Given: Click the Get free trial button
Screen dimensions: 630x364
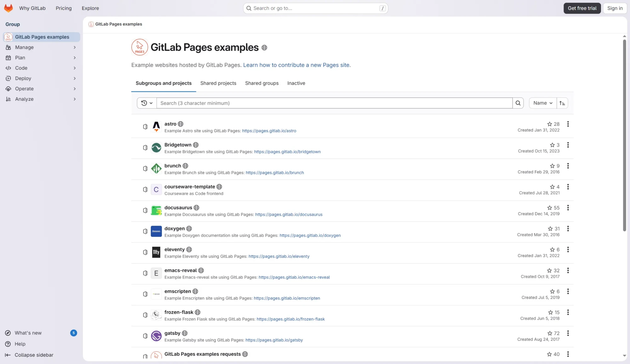Looking at the screenshot, I should coord(582,8).
